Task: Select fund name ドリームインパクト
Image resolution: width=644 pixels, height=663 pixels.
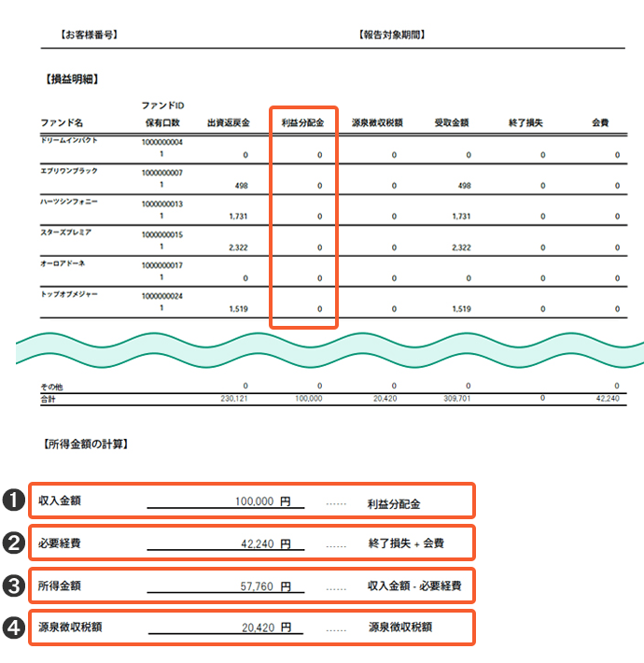Action: point(69,140)
